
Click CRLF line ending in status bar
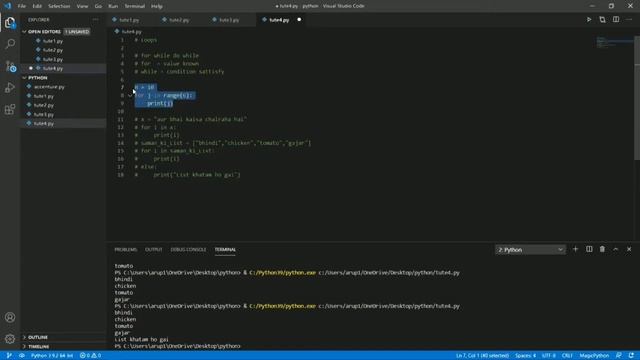(x=567, y=356)
